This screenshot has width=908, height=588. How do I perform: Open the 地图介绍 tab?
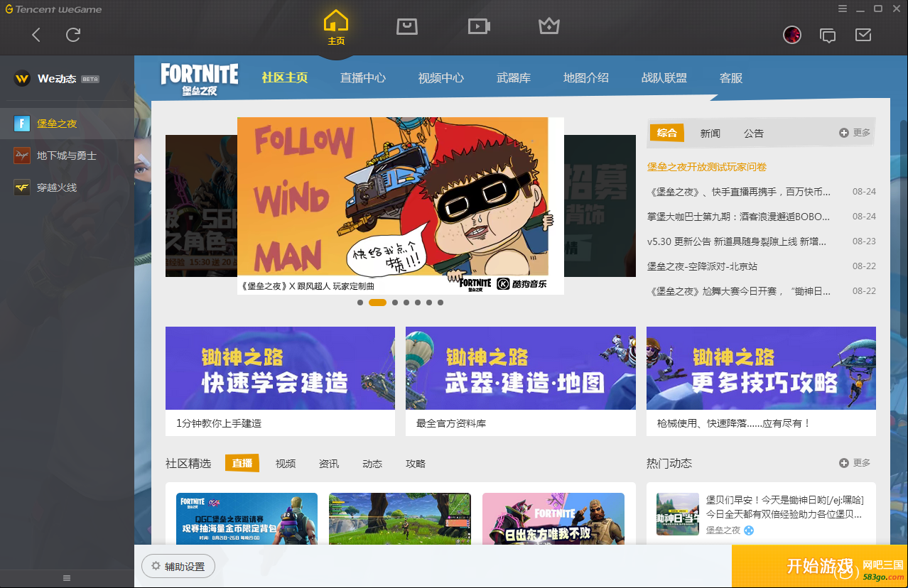click(x=586, y=77)
